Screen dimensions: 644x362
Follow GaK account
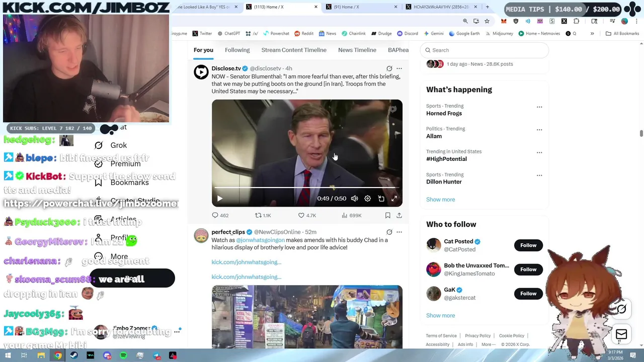[528, 294]
